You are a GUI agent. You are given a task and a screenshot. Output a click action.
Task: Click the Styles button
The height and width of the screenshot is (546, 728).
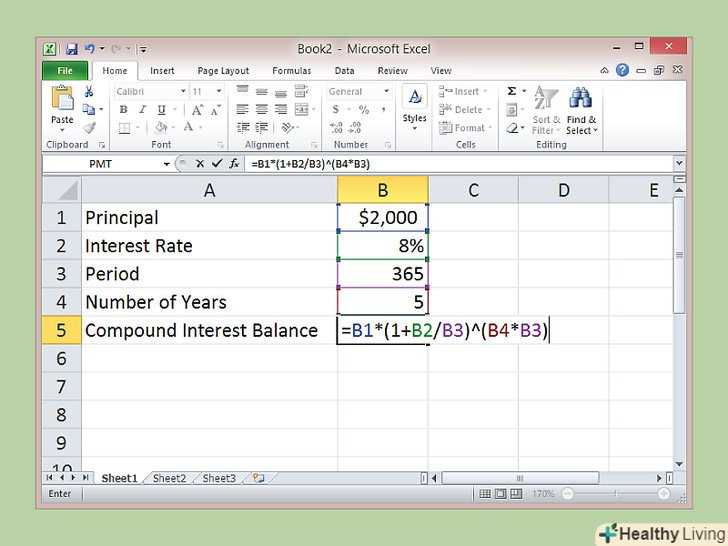[x=414, y=105]
